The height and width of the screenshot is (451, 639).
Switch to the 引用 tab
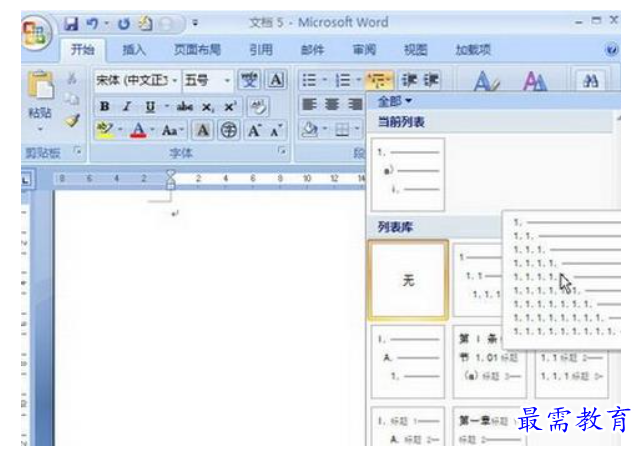tap(261, 50)
